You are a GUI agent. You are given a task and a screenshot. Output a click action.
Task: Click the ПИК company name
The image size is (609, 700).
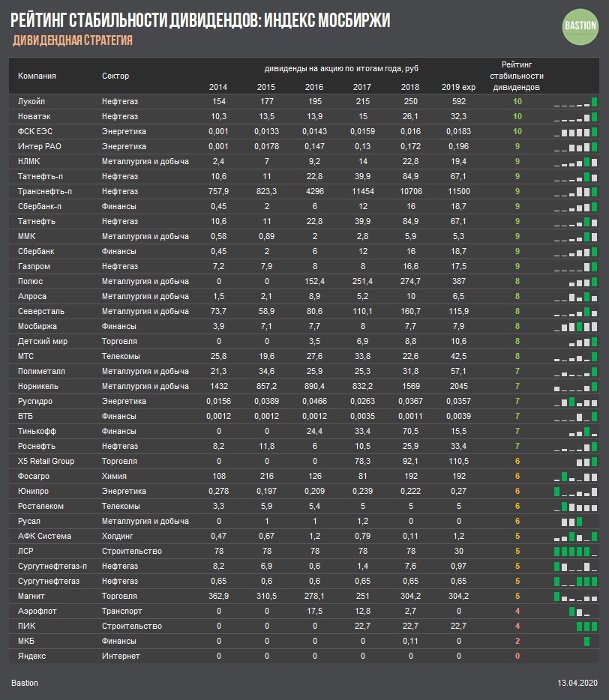coord(26,627)
